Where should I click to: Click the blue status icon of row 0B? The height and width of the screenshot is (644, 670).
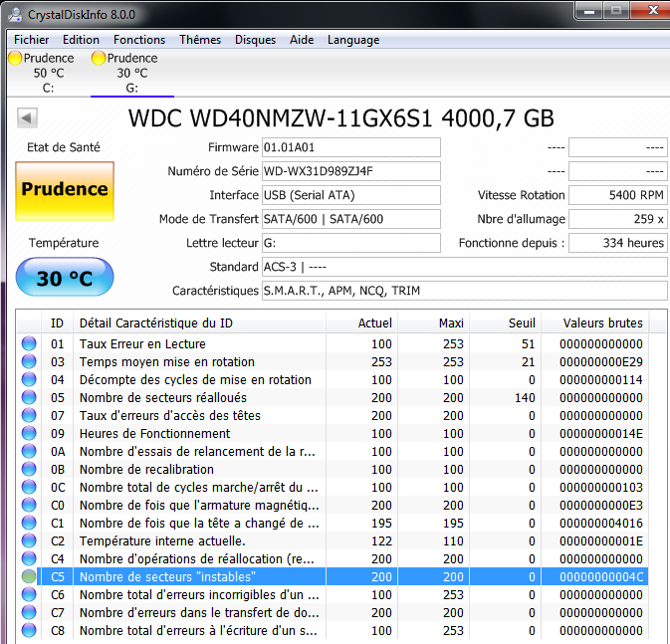[x=29, y=469]
